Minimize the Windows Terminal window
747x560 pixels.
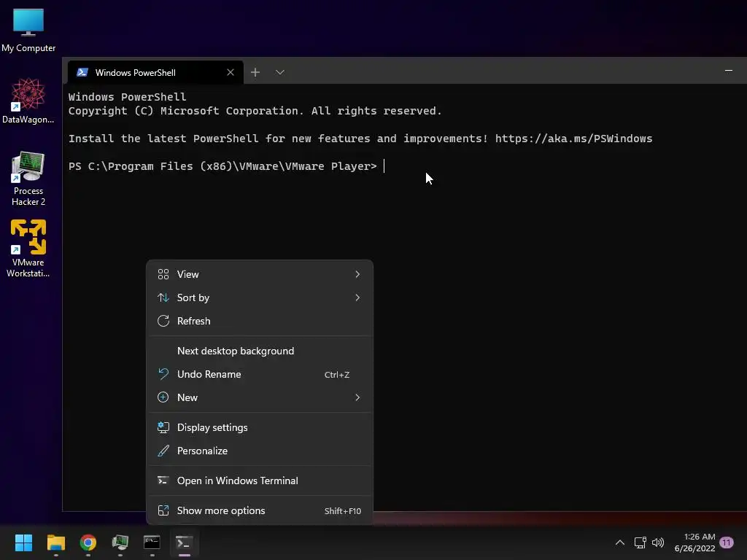729,71
